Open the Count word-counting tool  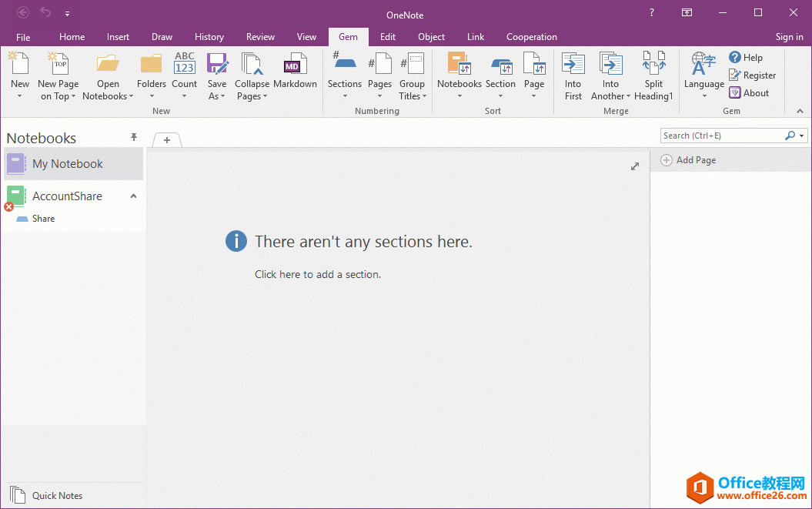tap(185, 75)
